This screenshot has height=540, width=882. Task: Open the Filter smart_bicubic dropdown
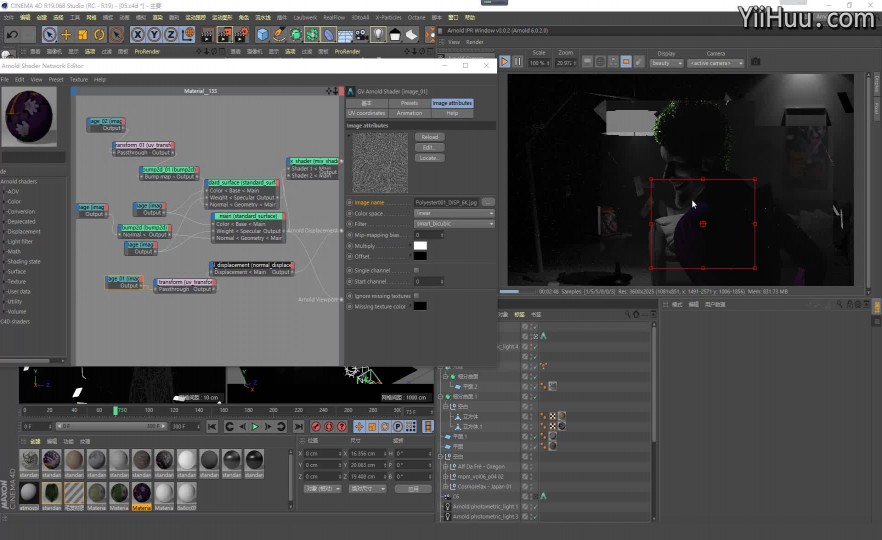(x=454, y=224)
